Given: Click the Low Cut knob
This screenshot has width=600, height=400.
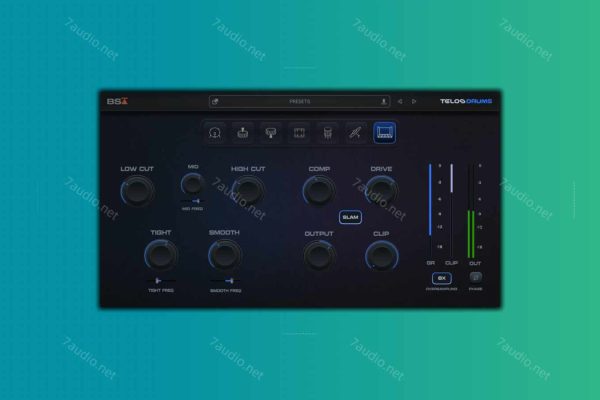Looking at the screenshot, I should pyautogui.click(x=137, y=191).
